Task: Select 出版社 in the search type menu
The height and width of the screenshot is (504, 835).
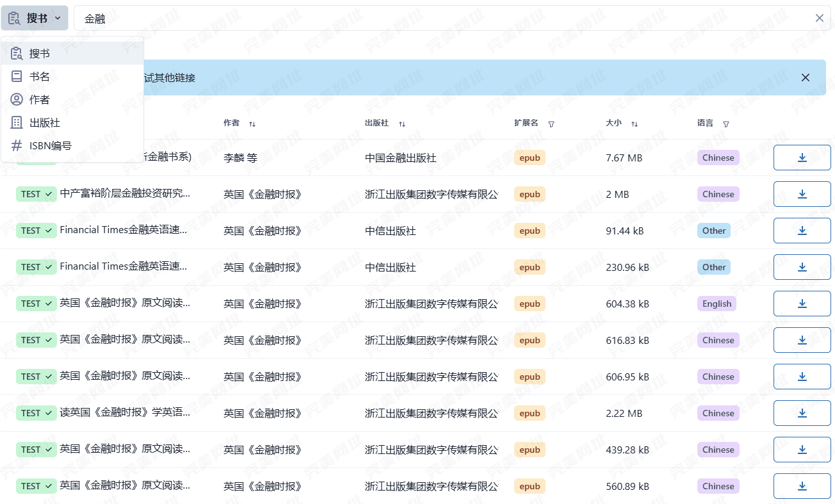Action: point(72,123)
